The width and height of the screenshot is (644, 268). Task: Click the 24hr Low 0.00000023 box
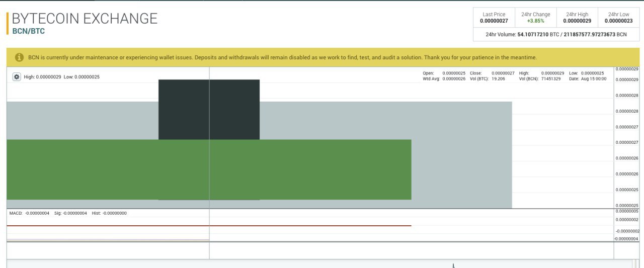coord(618,18)
